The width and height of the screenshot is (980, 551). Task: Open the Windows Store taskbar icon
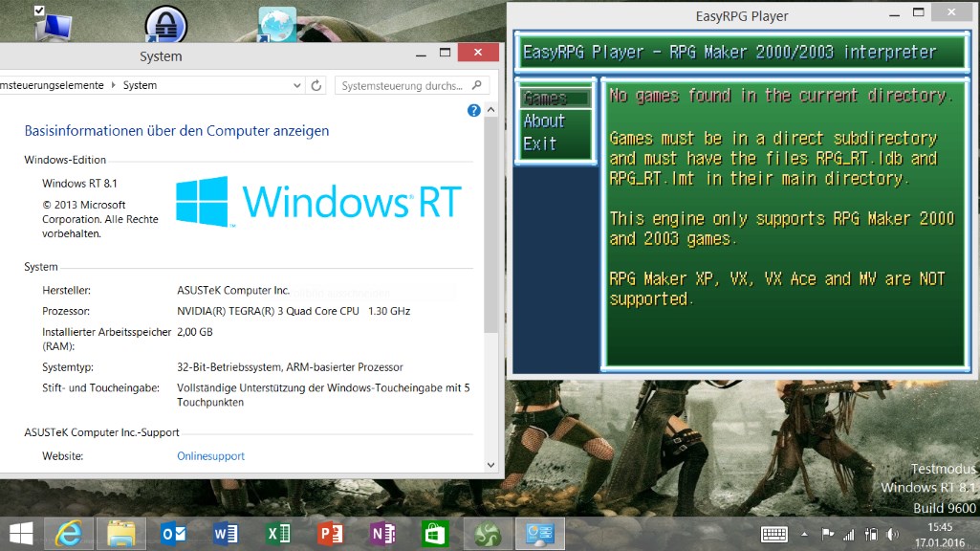point(435,534)
